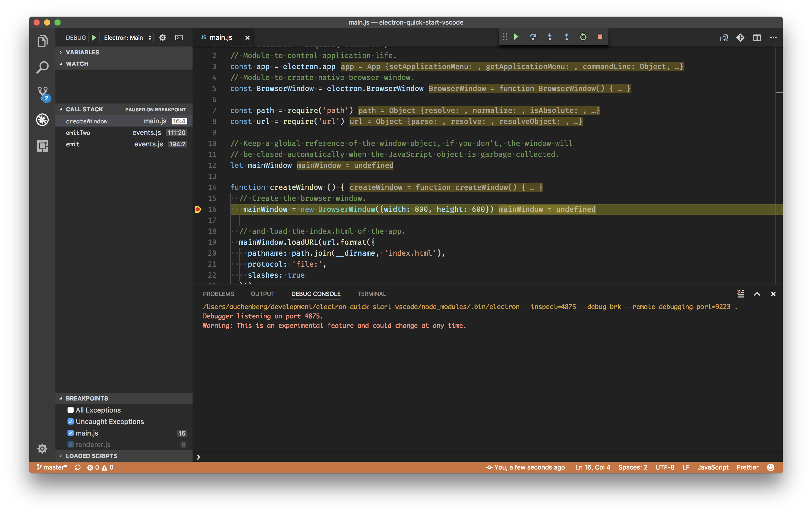
Task: Expand the VARIABLES section
Action: point(124,52)
